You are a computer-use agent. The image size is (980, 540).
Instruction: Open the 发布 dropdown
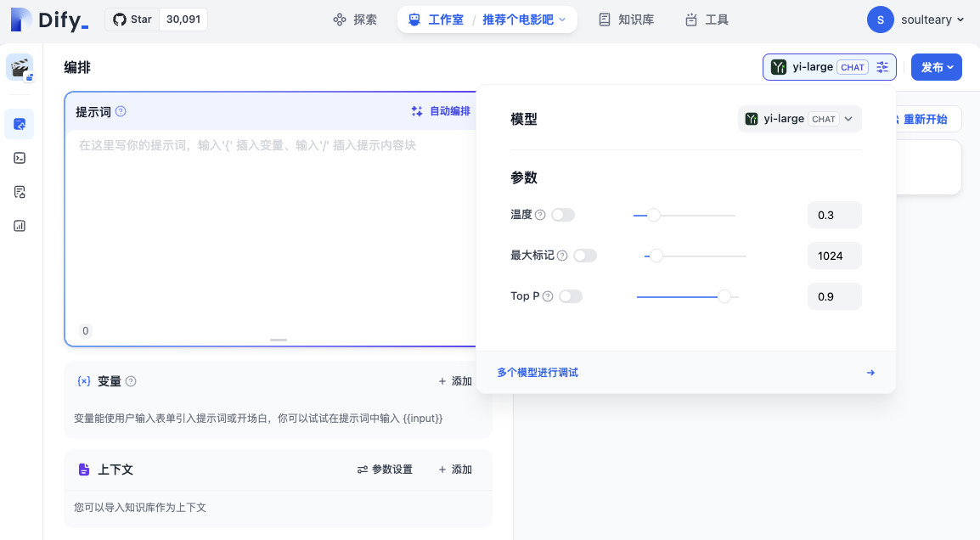click(936, 66)
